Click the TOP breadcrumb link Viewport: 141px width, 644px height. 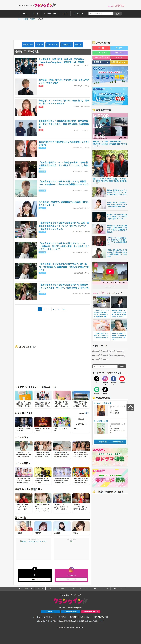click(x=19, y=19)
